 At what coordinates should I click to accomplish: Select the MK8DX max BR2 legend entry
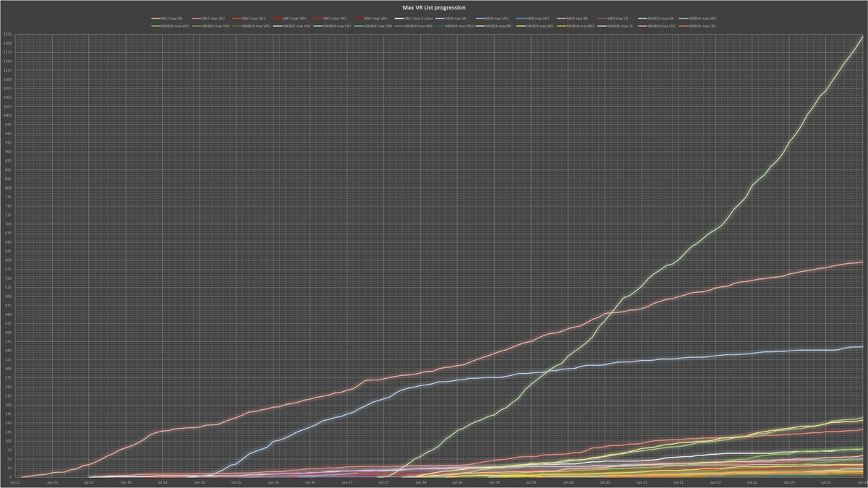coord(535,26)
